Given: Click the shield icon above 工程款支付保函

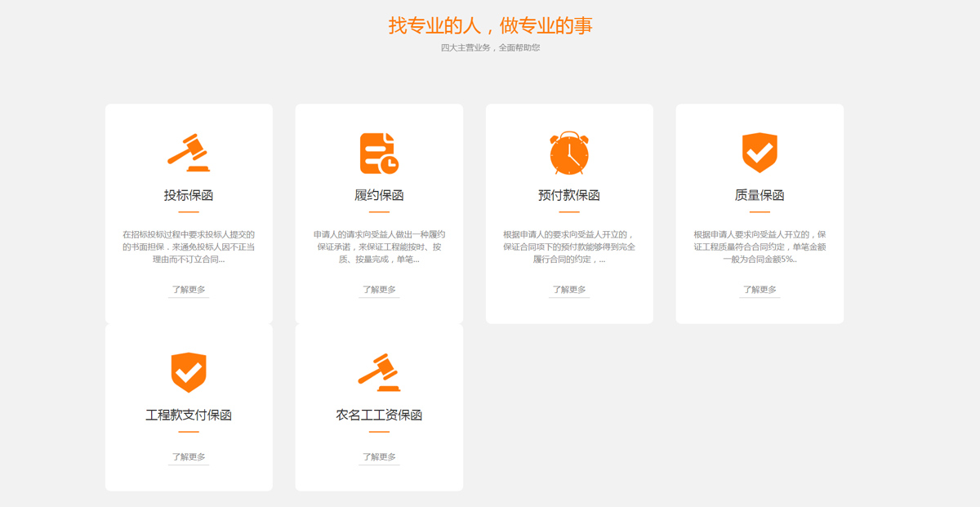Looking at the screenshot, I should [189, 373].
